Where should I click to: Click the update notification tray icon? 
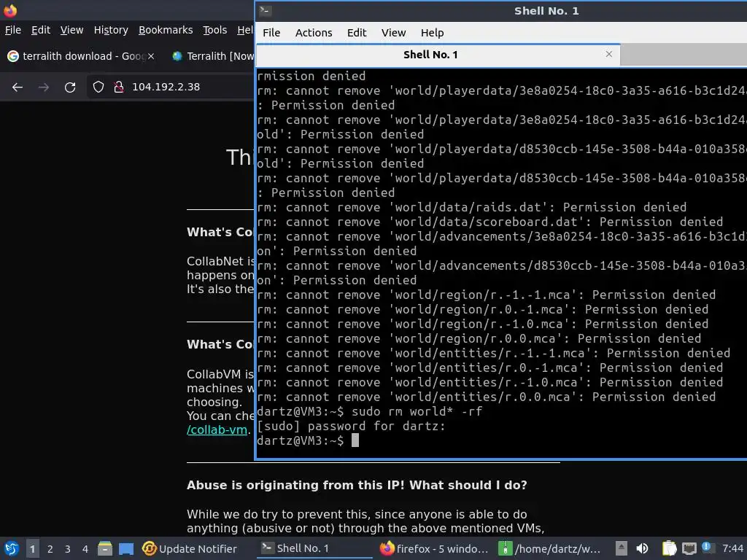coord(707,548)
